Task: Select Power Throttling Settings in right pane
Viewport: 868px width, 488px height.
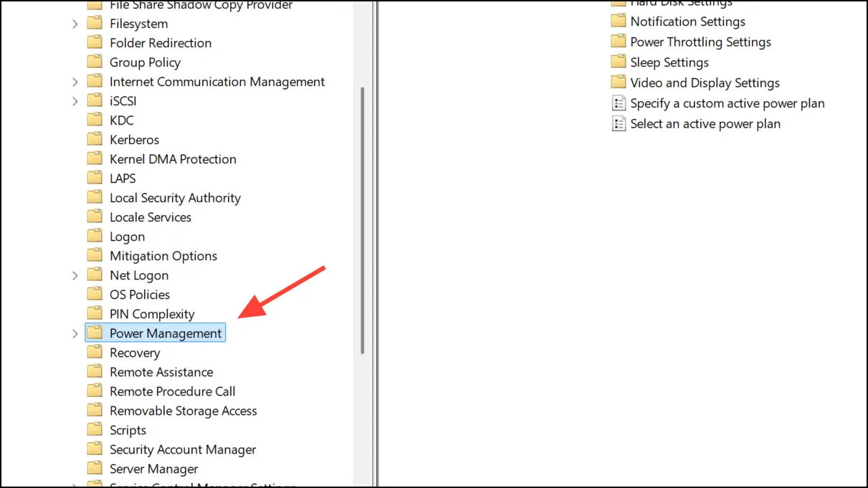Action: click(700, 42)
